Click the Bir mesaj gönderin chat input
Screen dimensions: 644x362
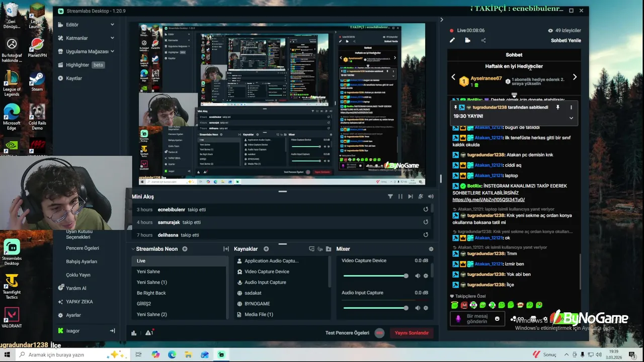pos(477,319)
